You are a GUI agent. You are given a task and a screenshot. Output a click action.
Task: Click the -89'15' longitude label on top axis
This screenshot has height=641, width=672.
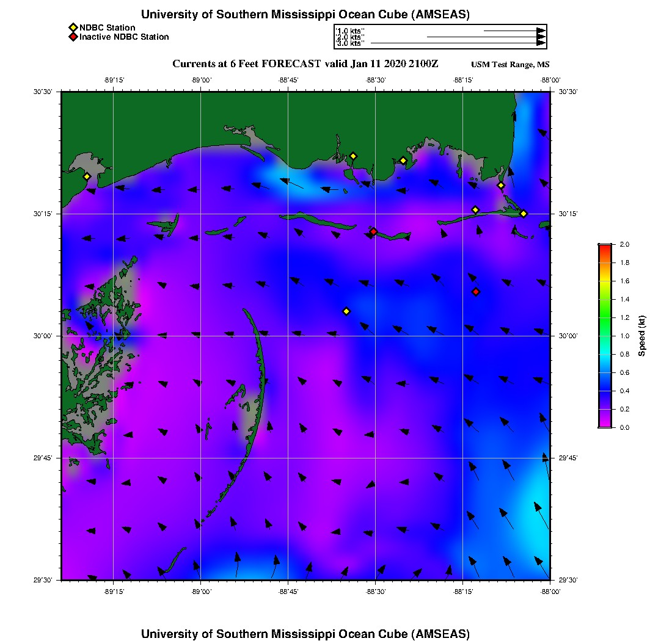[x=114, y=80]
